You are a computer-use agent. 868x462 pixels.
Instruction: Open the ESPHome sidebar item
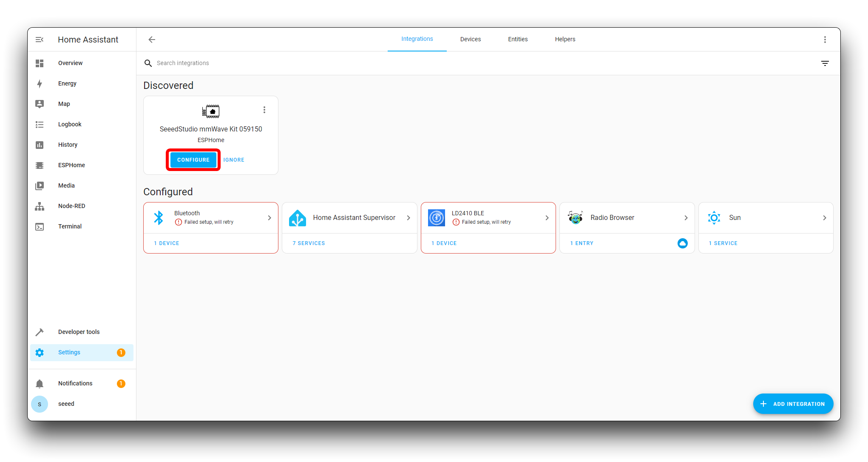[x=71, y=165]
